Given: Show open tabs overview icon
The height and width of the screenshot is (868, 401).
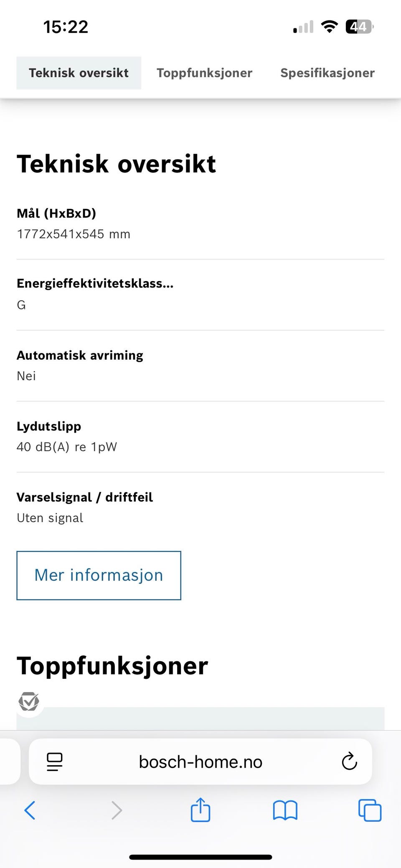Looking at the screenshot, I should tap(370, 810).
